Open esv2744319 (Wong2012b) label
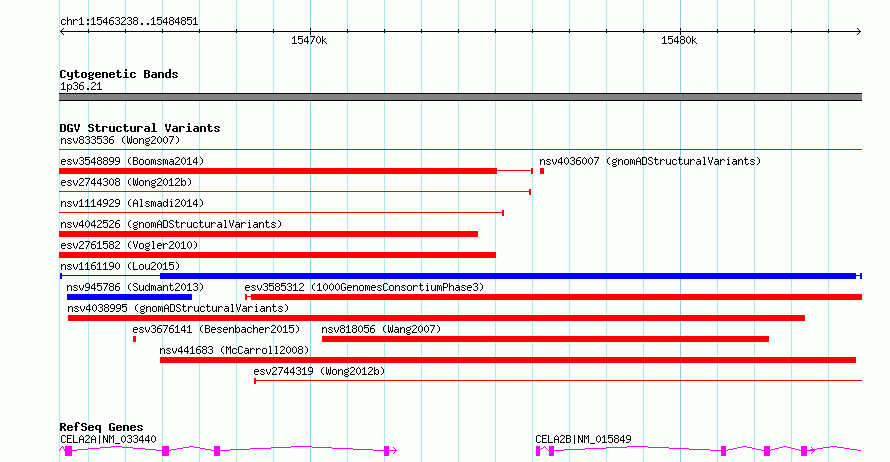This screenshot has height=462, width=890. (x=319, y=371)
